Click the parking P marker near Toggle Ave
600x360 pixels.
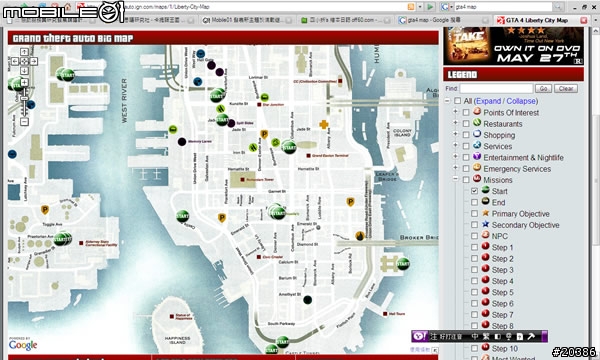tap(45, 210)
